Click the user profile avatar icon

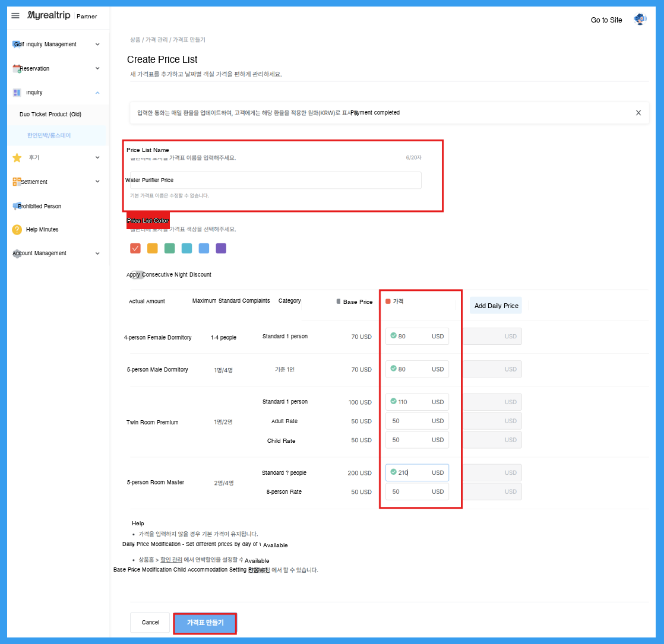tap(640, 20)
